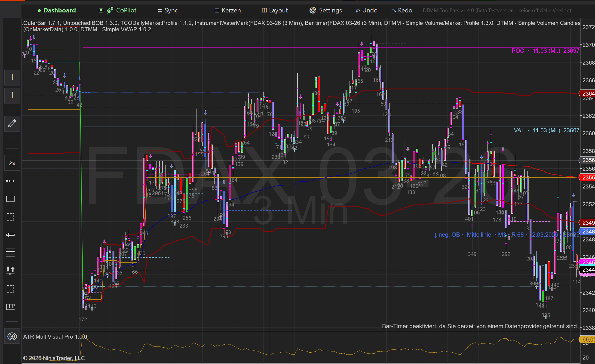Select the arrow line tool
Viewport: 595px width, 364px height.
pos(11,181)
